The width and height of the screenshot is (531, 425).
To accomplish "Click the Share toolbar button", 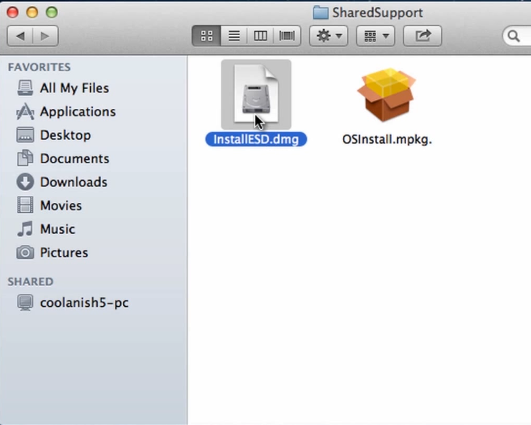I will (x=422, y=36).
